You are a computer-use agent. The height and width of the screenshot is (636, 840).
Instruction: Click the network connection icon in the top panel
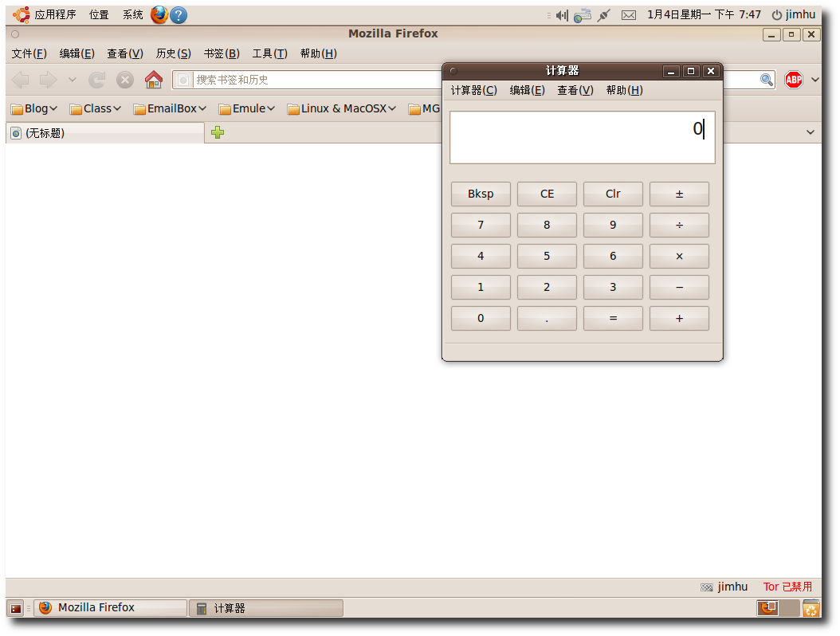click(x=583, y=15)
